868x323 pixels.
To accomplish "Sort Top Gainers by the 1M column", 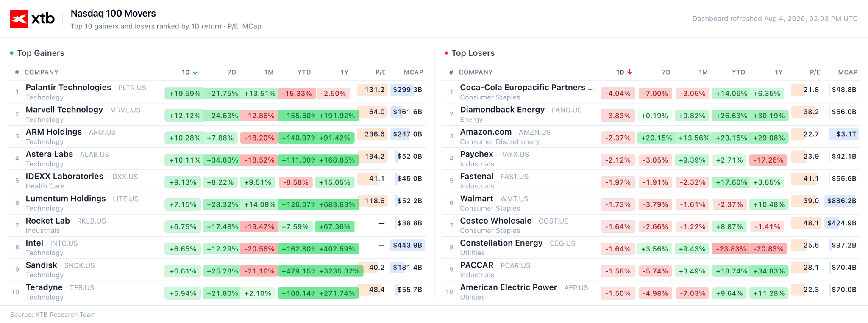I will [269, 72].
